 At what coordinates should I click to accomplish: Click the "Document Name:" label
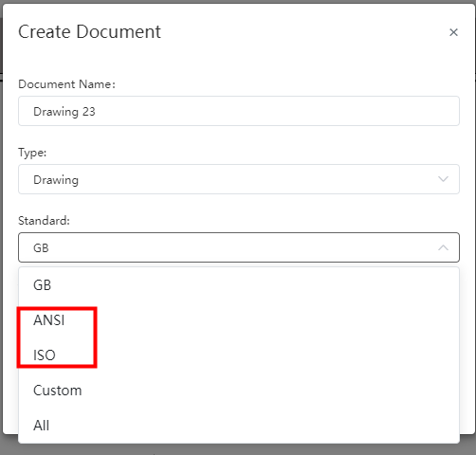(x=66, y=84)
